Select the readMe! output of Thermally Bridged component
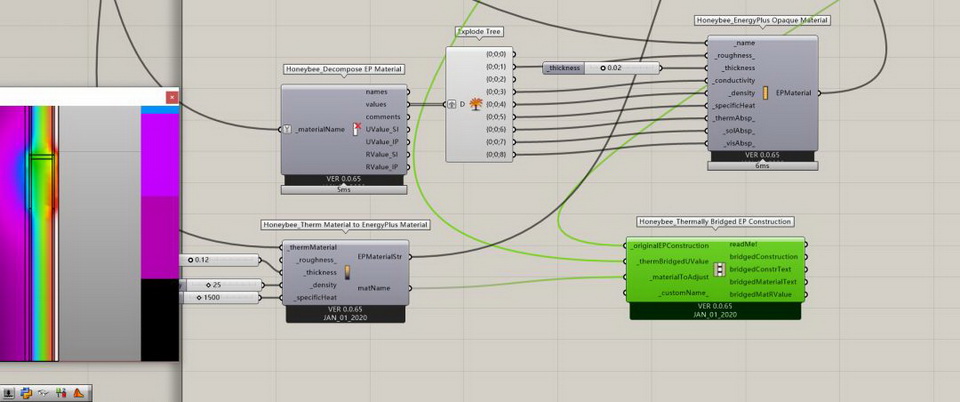 click(743, 244)
